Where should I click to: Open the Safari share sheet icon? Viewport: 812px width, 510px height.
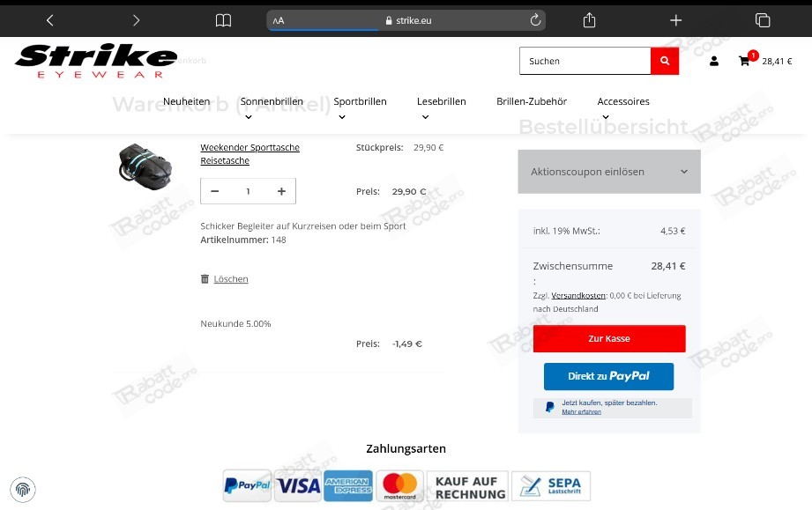click(x=589, y=20)
